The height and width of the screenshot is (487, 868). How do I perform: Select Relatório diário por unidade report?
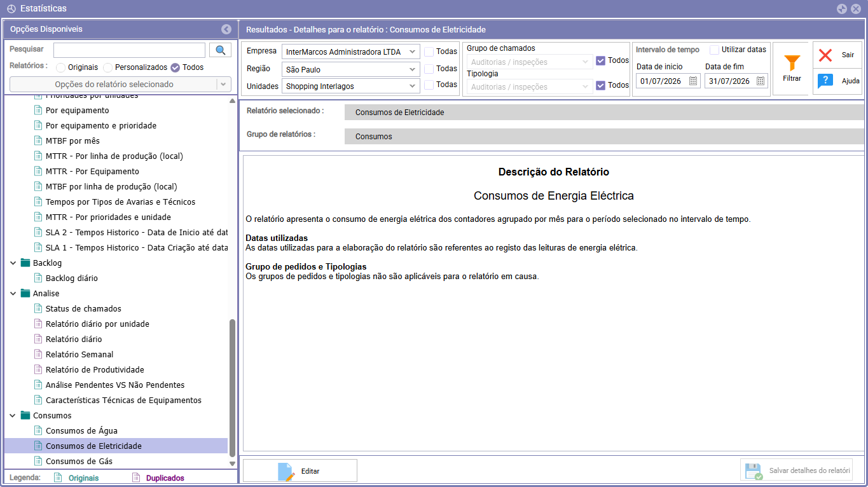[97, 324]
